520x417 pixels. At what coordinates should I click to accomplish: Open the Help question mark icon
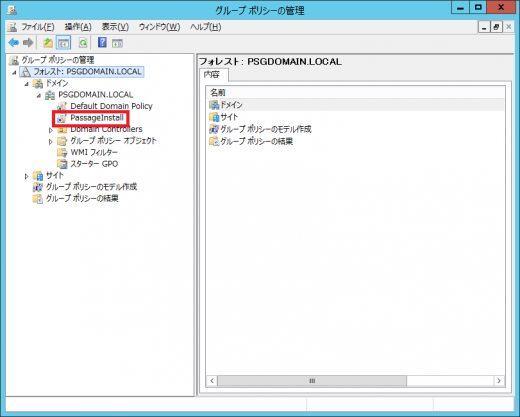tap(102, 43)
